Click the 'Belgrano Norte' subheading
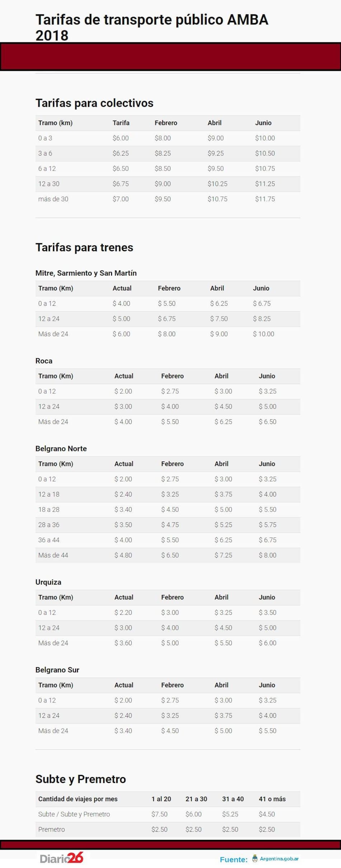 click(x=61, y=448)
